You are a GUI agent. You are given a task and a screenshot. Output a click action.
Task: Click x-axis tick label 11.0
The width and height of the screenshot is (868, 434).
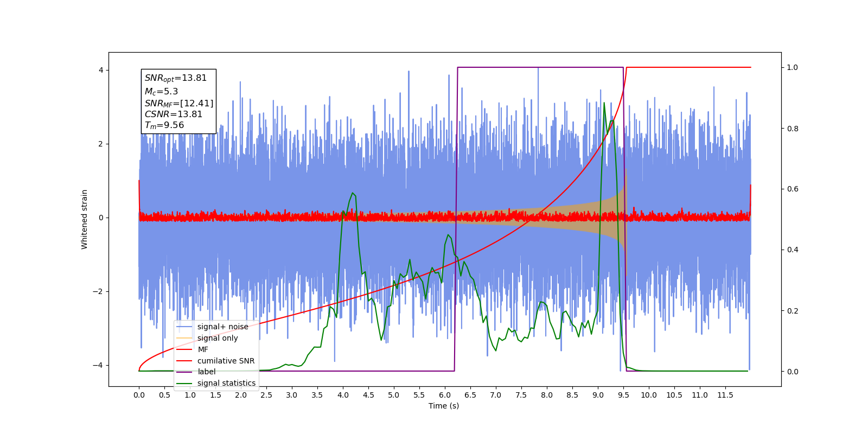[x=700, y=395]
